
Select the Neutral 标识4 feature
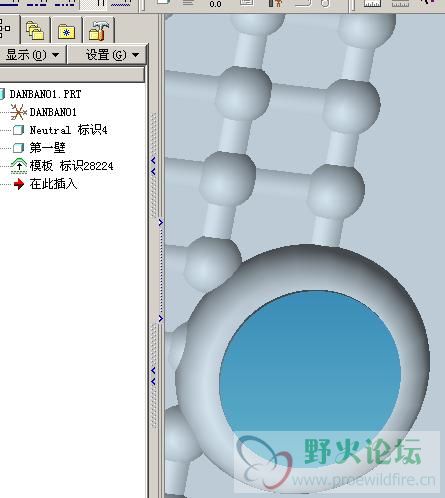[x=68, y=130]
